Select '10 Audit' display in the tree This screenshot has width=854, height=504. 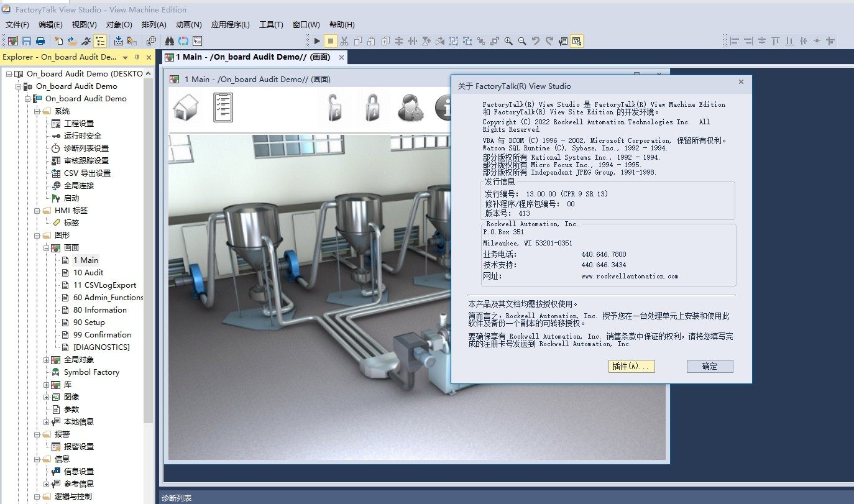coord(88,273)
